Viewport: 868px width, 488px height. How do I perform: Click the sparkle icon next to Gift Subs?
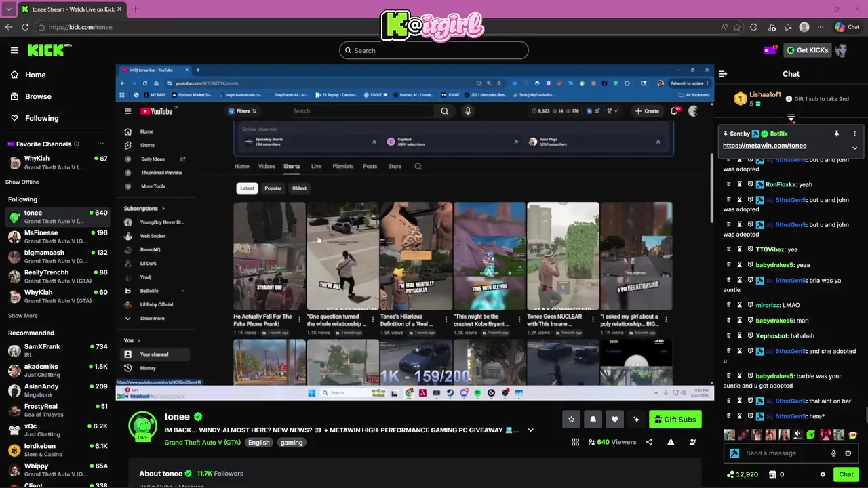pos(636,420)
